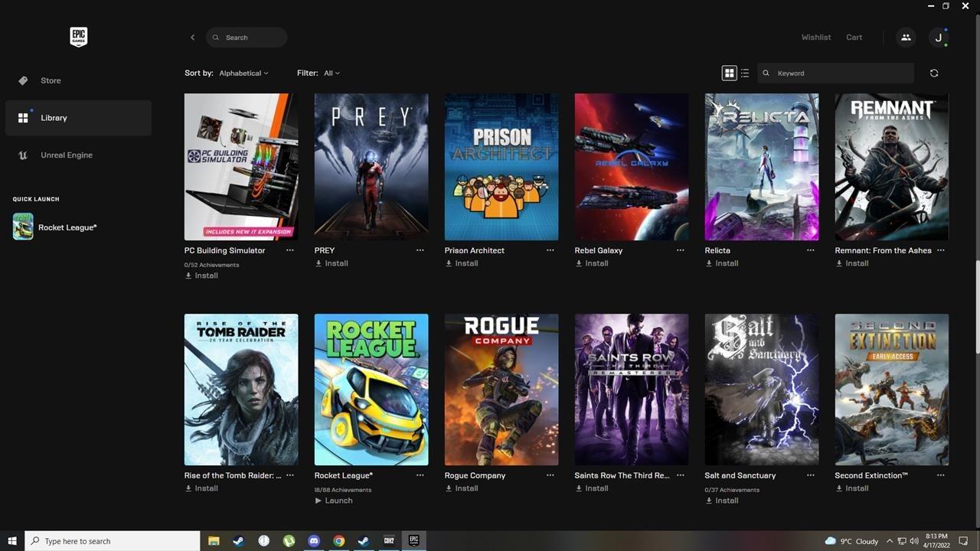Open Google Chrome from the taskbar
The height and width of the screenshot is (551, 980).
tap(338, 541)
